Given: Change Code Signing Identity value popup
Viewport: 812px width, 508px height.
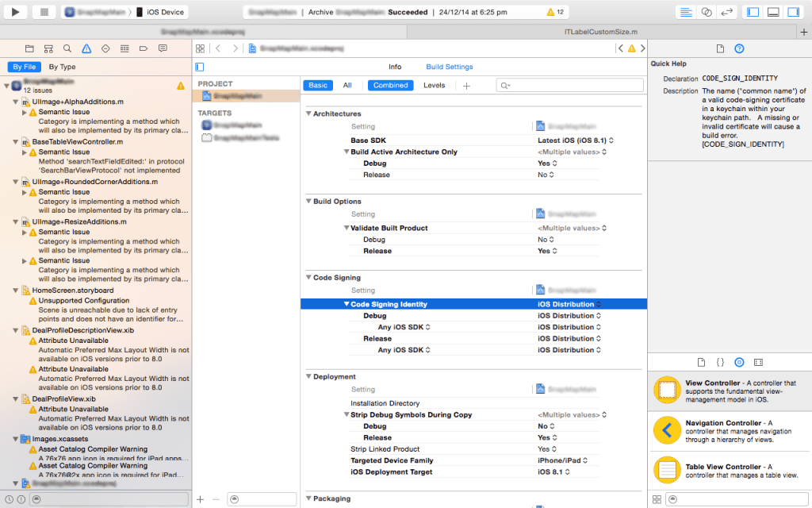Looking at the screenshot, I should pos(569,304).
